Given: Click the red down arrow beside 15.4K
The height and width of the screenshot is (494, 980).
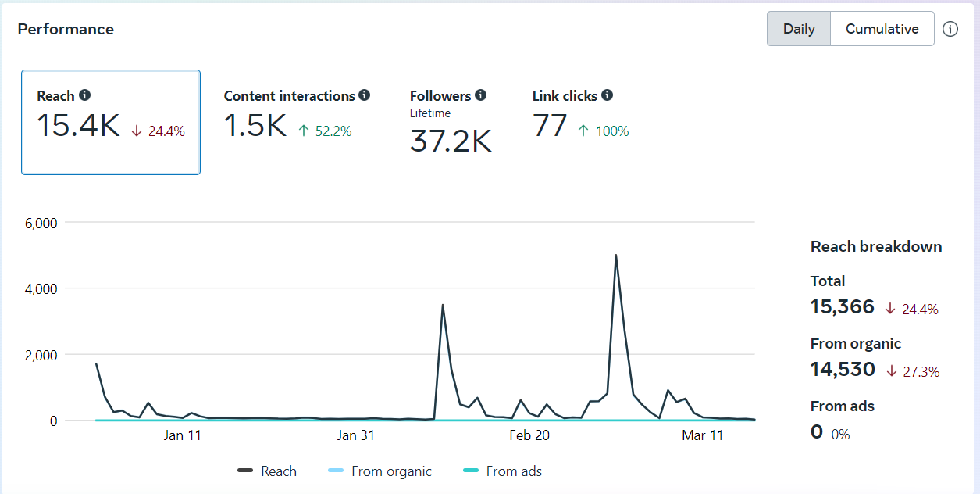Looking at the screenshot, I should pos(137,131).
